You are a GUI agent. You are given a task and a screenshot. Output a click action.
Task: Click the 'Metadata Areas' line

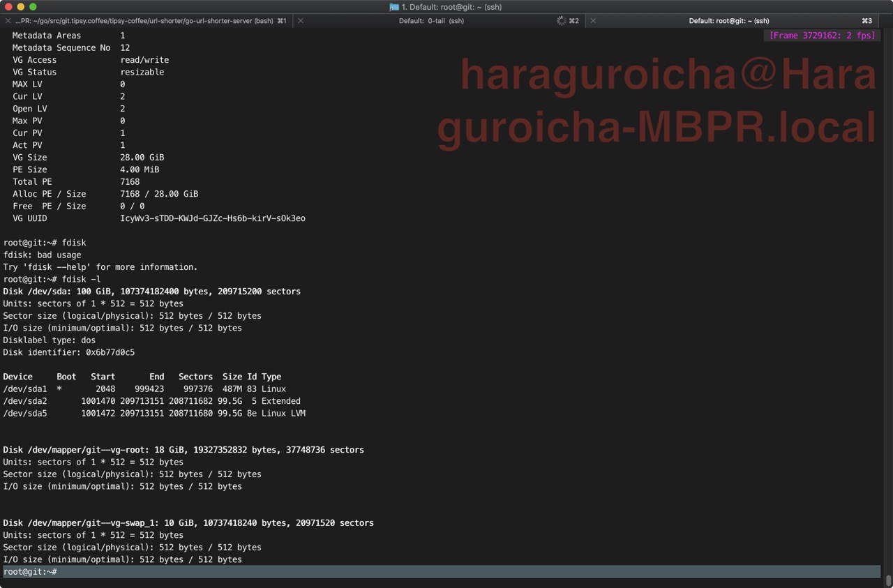tap(69, 36)
